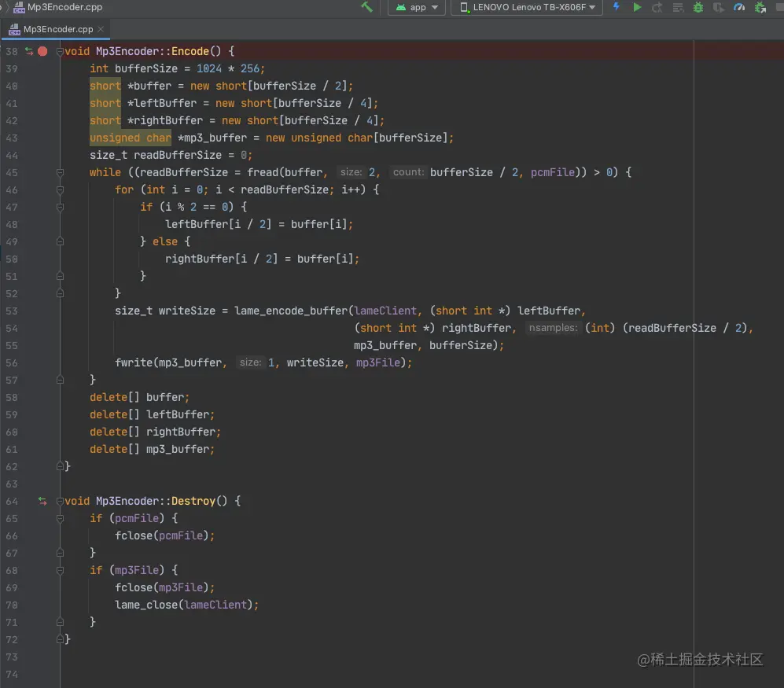784x688 pixels.
Task: Click Mp3Encoder.cpp in the navigation bar
Action: [x=64, y=8]
